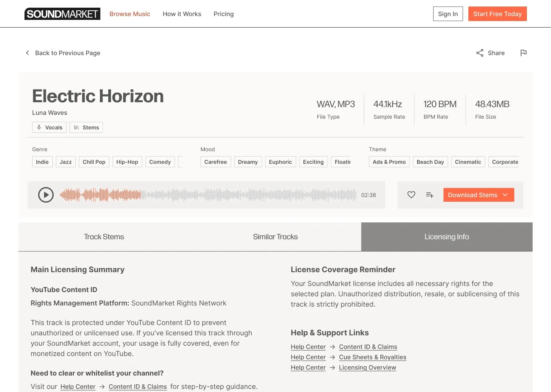Open Cue Sheets & Royalties help link
The image size is (551, 392).
[x=373, y=357]
